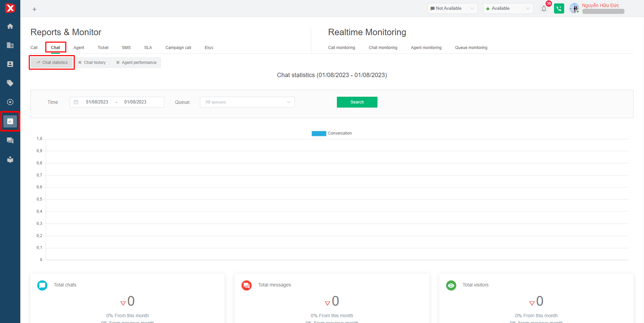Open the reports chart sidebar icon

pos(10,121)
